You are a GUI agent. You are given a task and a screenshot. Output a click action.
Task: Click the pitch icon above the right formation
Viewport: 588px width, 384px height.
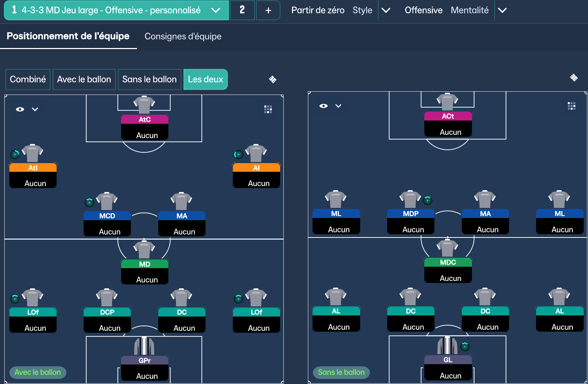click(x=574, y=78)
